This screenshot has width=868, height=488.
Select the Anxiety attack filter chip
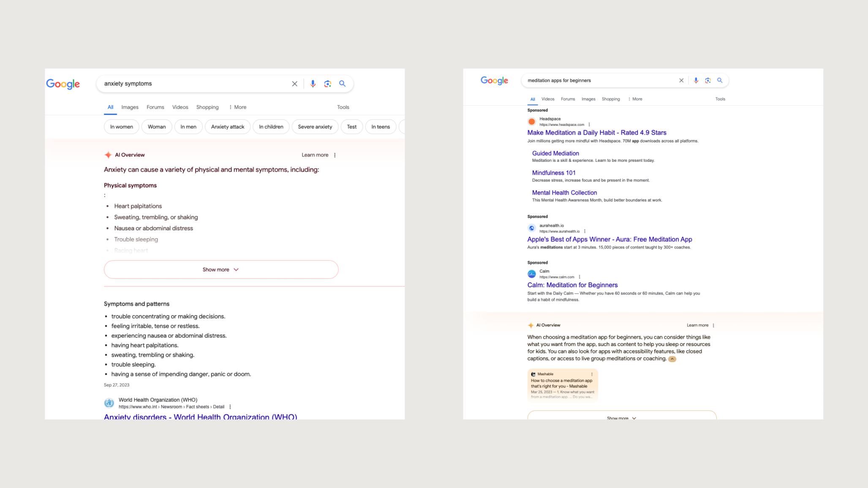pyautogui.click(x=228, y=127)
